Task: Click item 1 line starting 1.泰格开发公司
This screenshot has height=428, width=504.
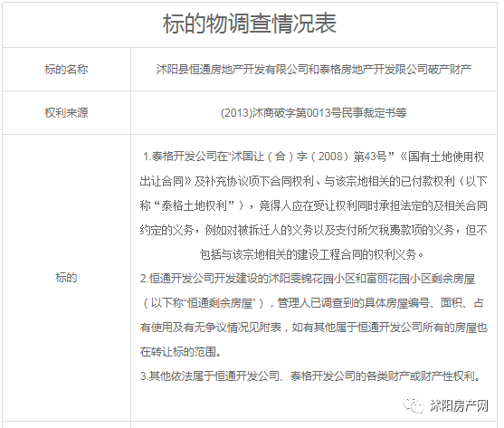Action: click(313, 157)
